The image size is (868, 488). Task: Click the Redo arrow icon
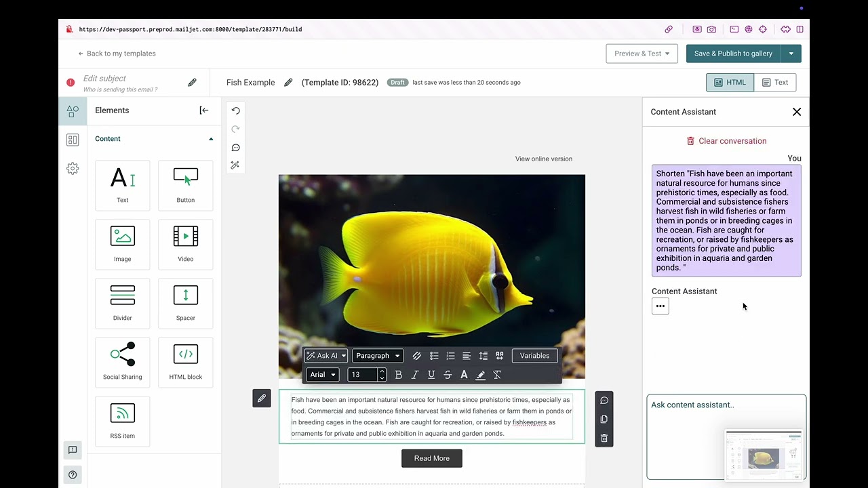(x=235, y=129)
